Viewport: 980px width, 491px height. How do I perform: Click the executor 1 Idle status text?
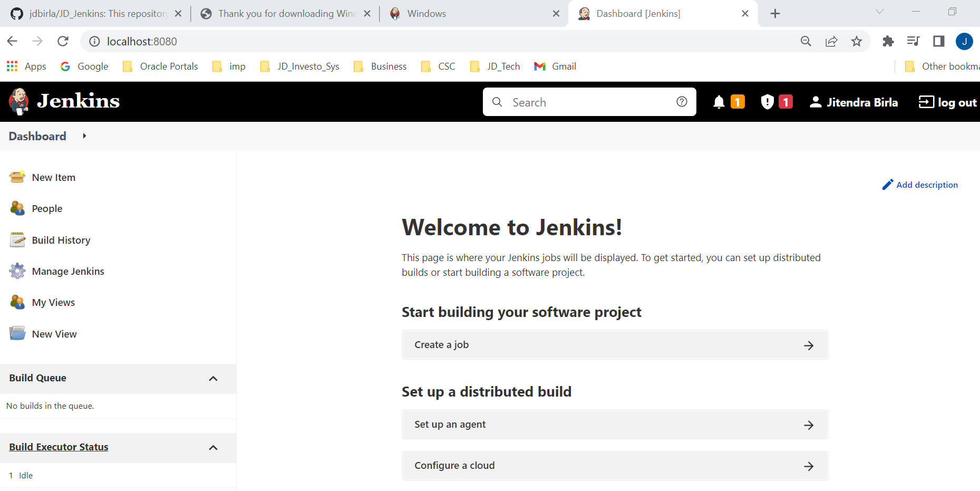point(21,476)
